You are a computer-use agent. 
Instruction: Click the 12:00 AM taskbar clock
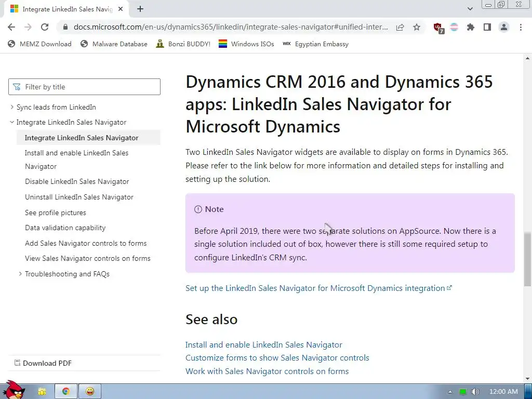503,392
